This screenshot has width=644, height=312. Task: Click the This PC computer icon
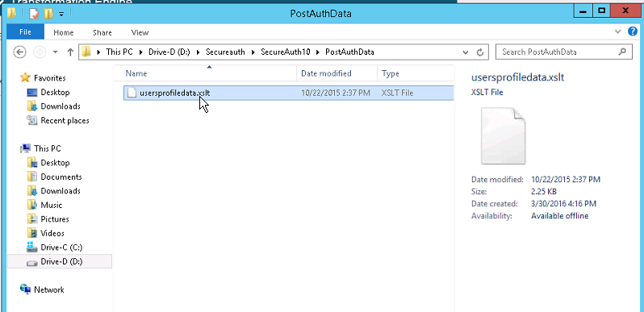26,148
